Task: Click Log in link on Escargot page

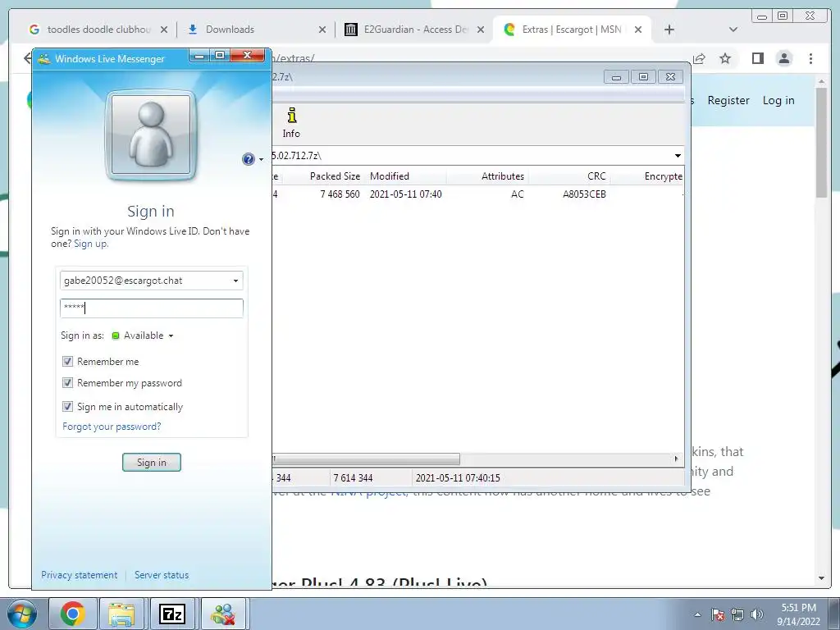Action: coord(778,100)
